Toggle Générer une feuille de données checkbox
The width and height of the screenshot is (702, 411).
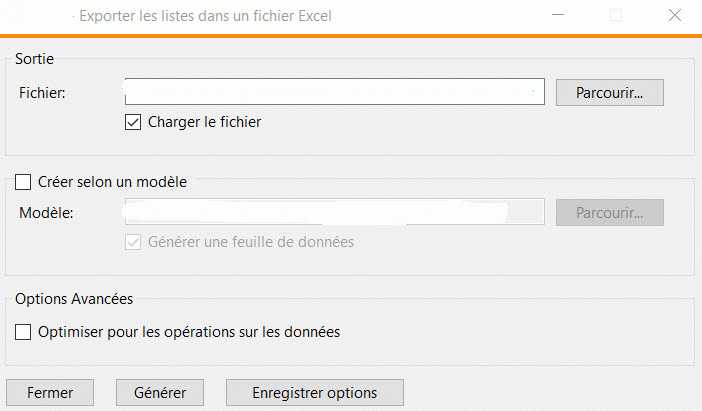(x=133, y=241)
